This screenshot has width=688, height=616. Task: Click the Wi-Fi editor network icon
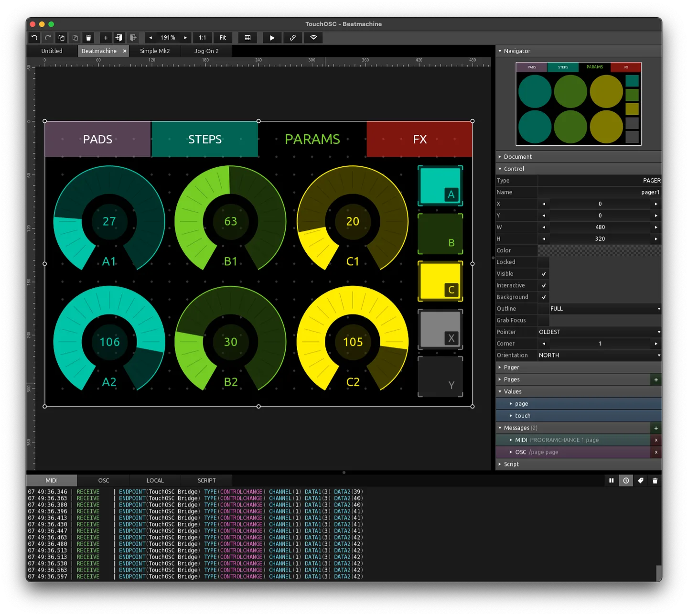[313, 38]
